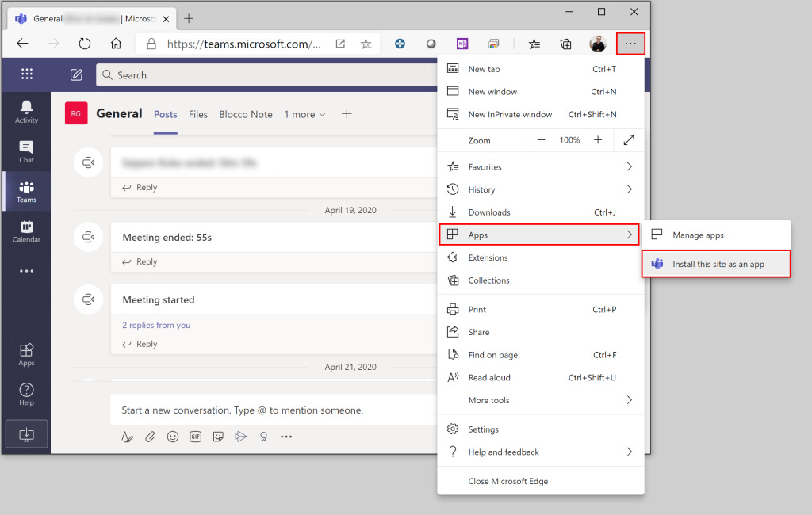Image resolution: width=812 pixels, height=515 pixels.
Task: Expand Help and feedback submenu
Action: 541,452
